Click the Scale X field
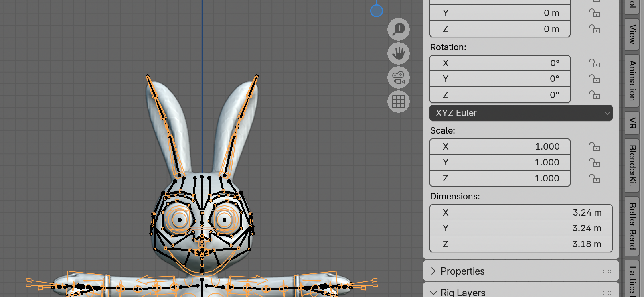Image resolution: width=644 pixels, height=297 pixels. [x=500, y=146]
